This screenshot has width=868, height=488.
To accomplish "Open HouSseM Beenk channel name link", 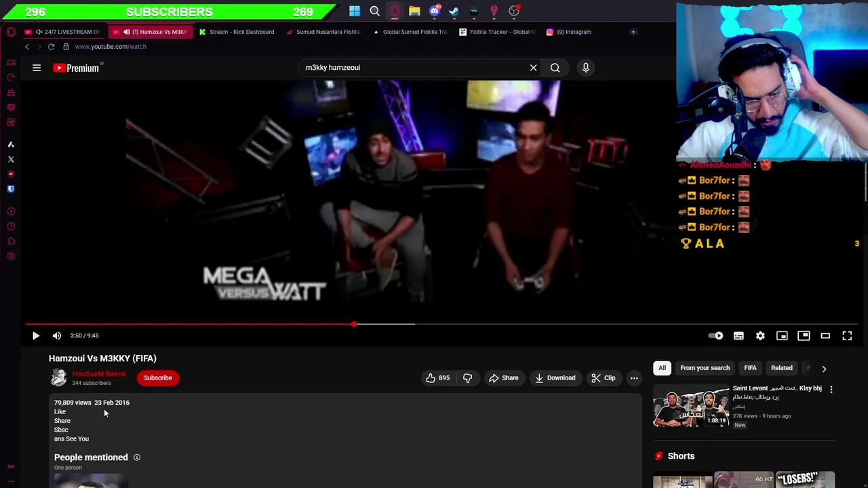I will (x=99, y=374).
